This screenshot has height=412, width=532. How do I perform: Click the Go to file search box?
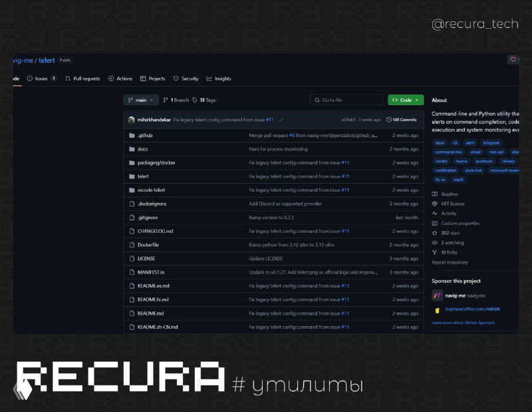346,99
